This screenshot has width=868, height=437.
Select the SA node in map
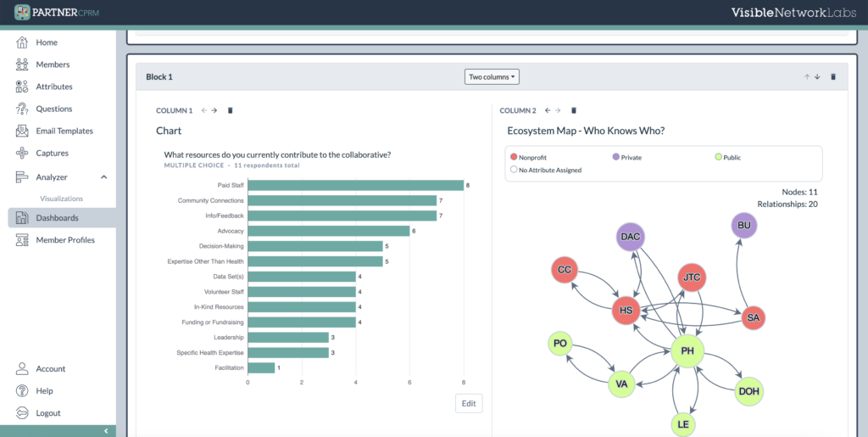click(x=753, y=318)
